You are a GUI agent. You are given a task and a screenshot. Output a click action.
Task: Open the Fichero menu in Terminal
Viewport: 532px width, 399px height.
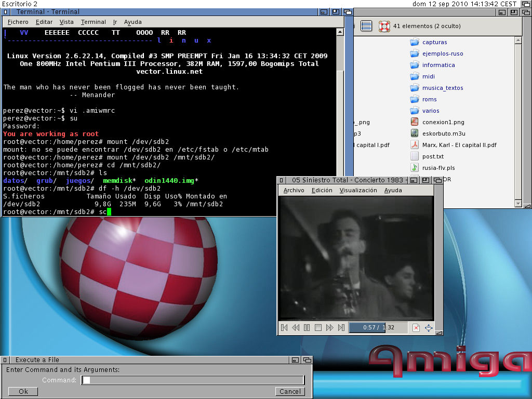pyautogui.click(x=18, y=22)
